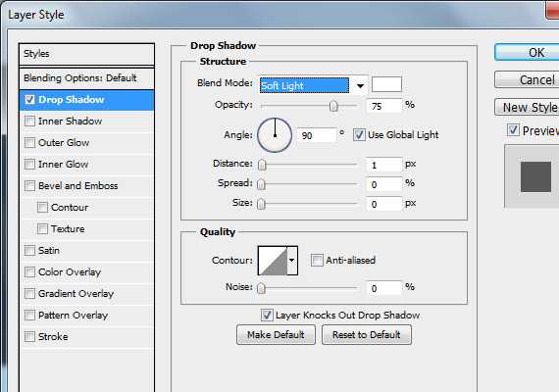Expand the Contour picker arrow
Image resolution: width=559 pixels, height=392 pixels.
click(292, 261)
